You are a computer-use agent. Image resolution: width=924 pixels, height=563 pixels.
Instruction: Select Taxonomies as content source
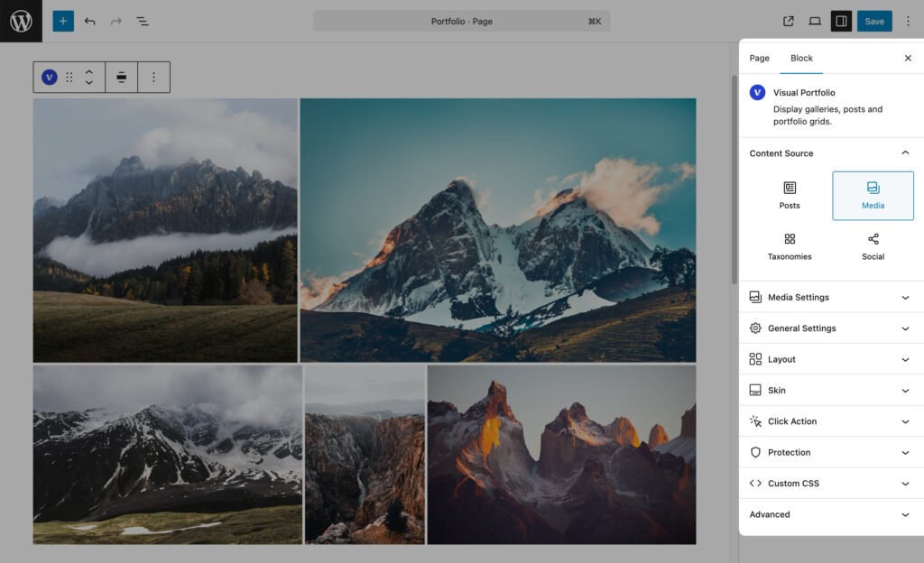(790, 246)
